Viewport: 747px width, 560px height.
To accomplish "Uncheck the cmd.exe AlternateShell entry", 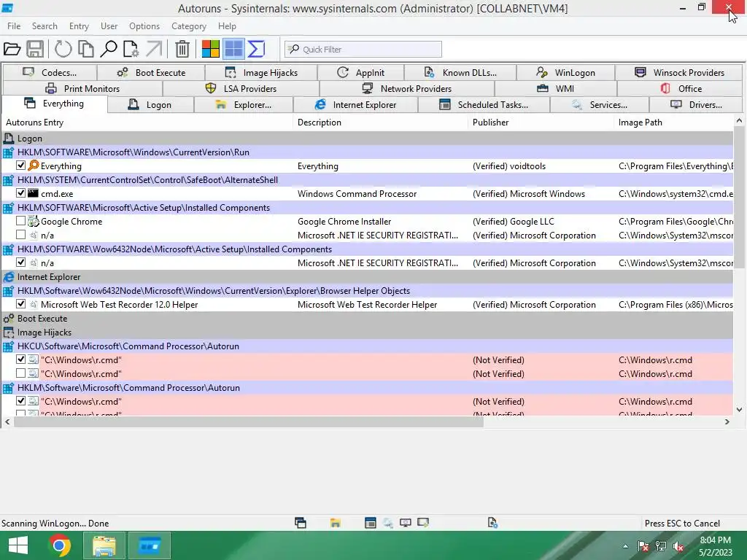I will click(x=20, y=192).
